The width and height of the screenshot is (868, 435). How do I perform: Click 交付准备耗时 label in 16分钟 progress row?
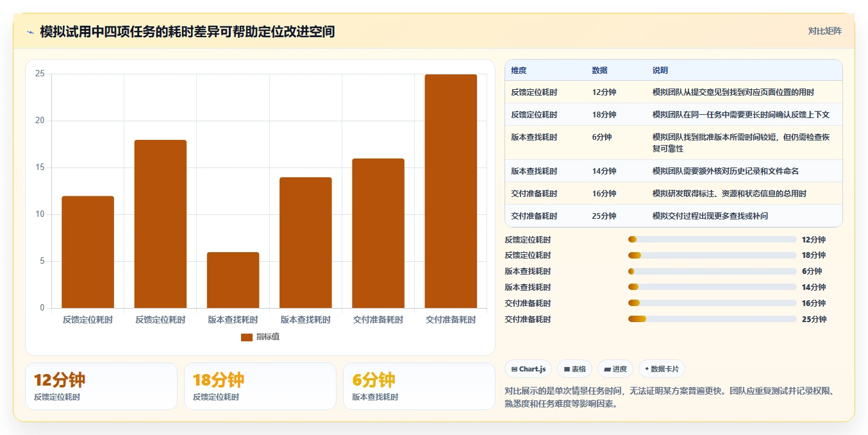click(528, 303)
